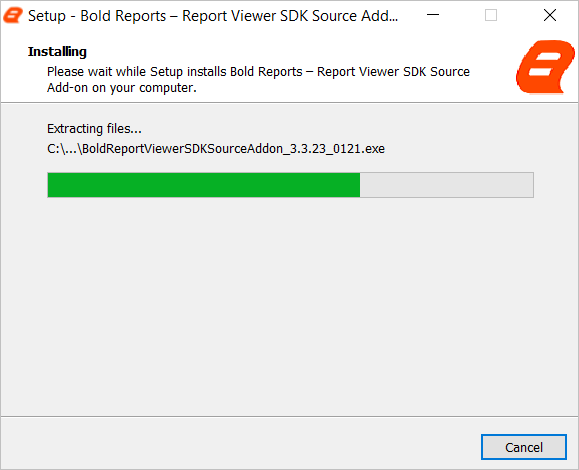This screenshot has height=470, width=579.
Task: Minimize the Setup window
Action: click(x=433, y=15)
